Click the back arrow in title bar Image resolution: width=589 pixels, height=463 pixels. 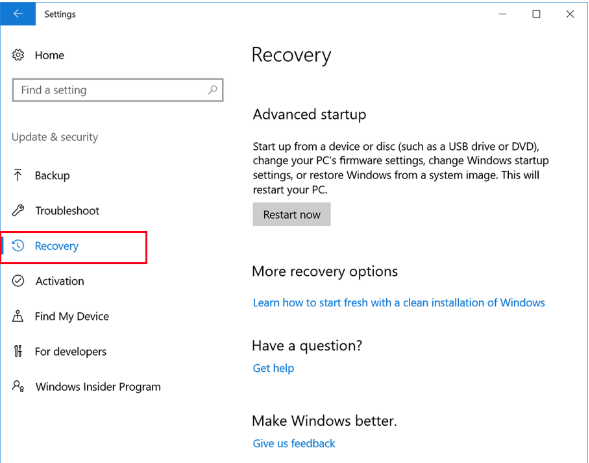(x=18, y=14)
